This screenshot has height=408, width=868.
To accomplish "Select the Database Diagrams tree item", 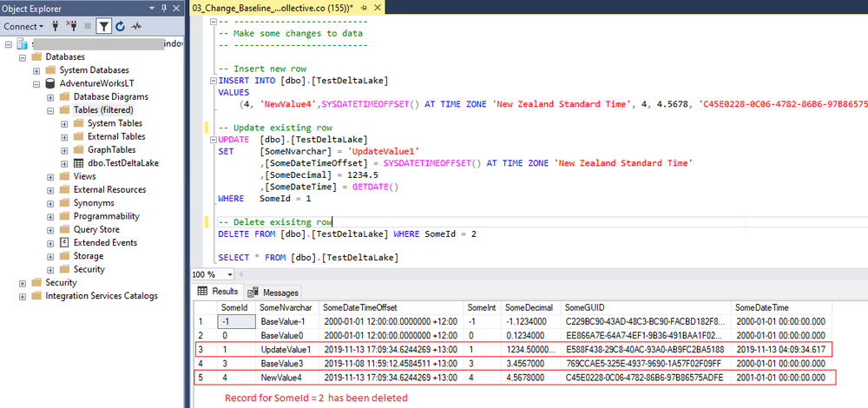I will (111, 97).
